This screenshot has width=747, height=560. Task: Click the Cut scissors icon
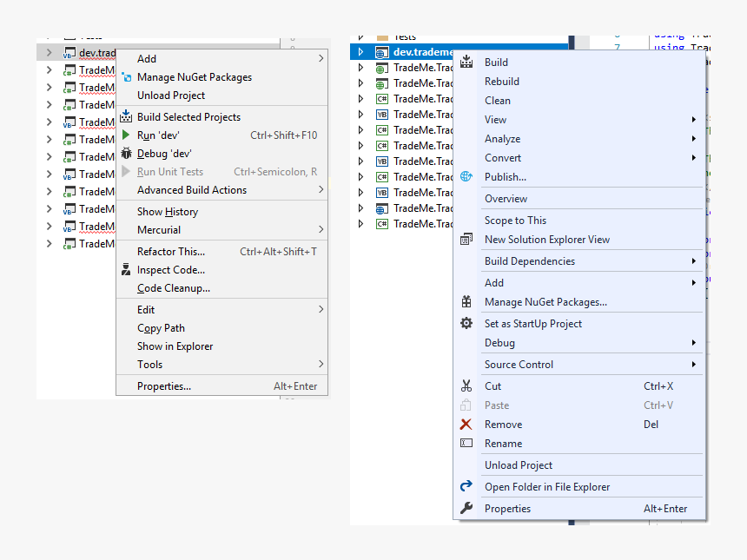point(466,385)
